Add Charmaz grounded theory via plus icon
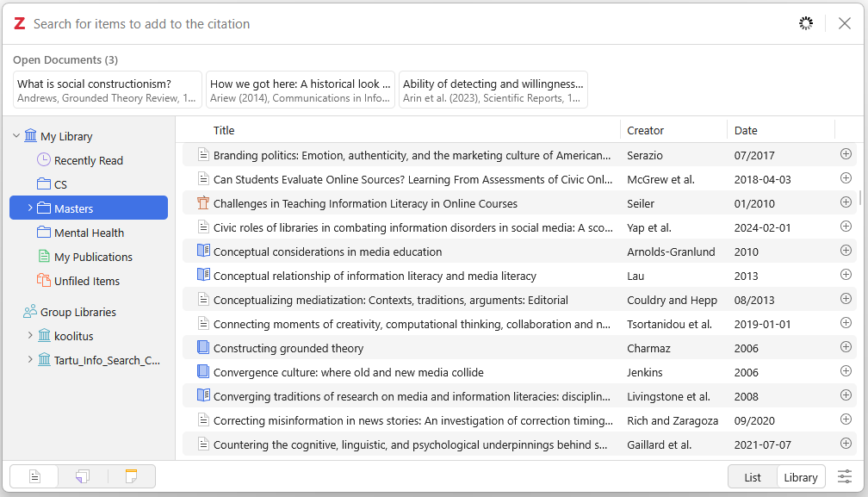Image resolution: width=868 pixels, height=497 pixels. 846,347
